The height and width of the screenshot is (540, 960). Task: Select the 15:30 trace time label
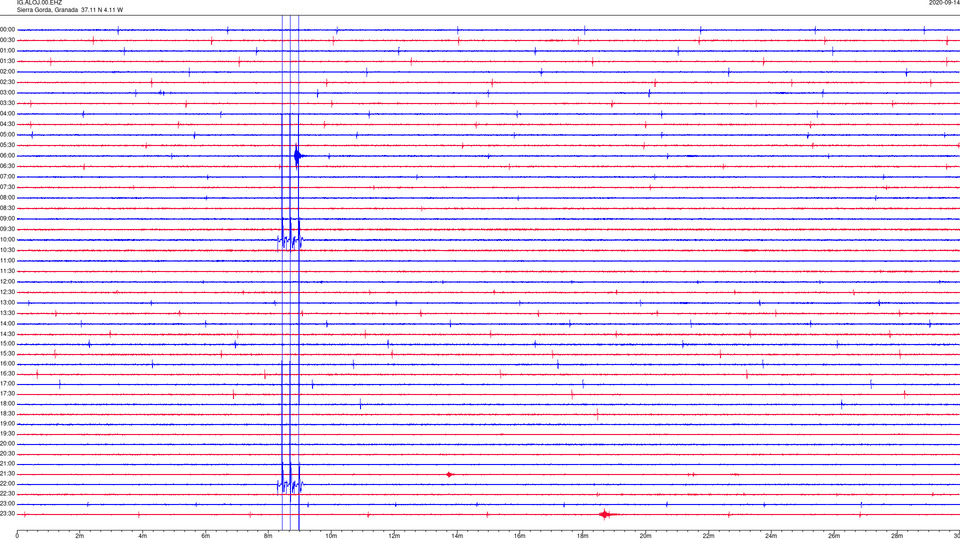coord(7,354)
